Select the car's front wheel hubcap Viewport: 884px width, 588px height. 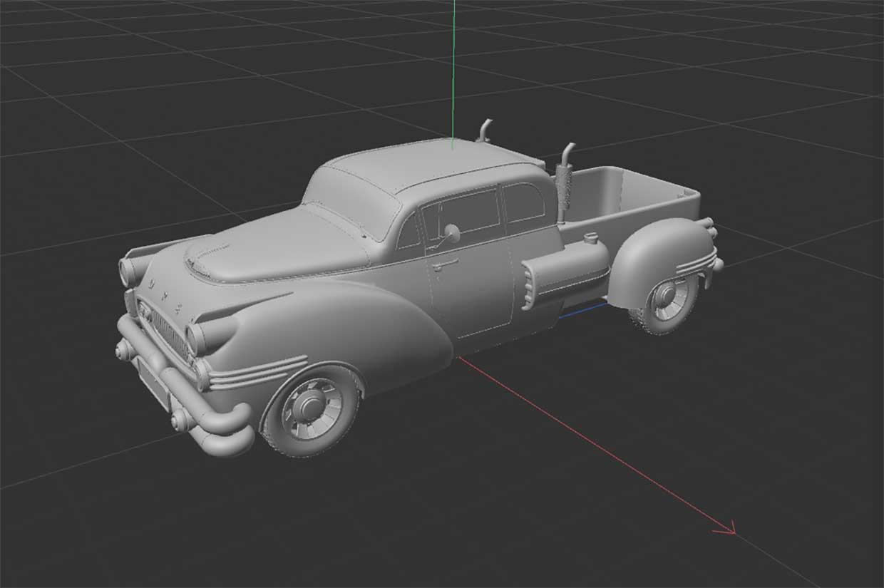[x=312, y=407]
